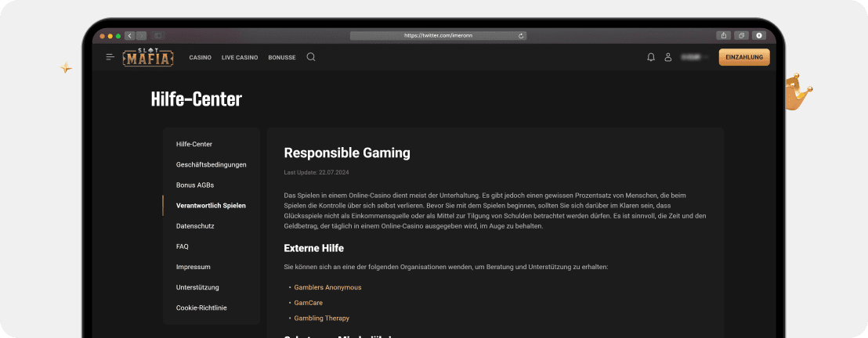Open notifications bell icon
868x338 pixels.
[x=651, y=57]
